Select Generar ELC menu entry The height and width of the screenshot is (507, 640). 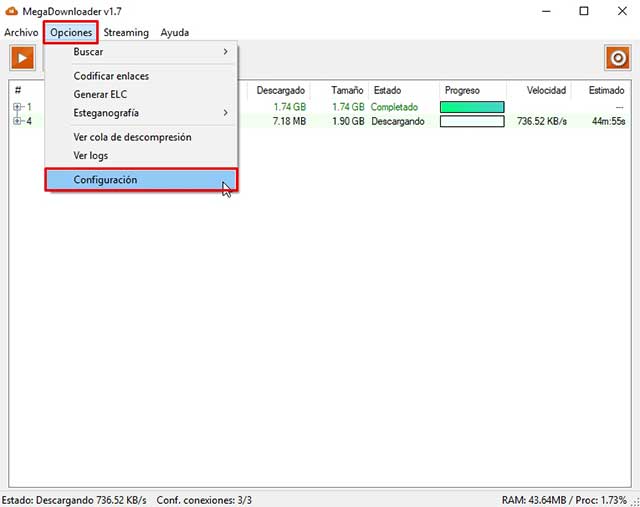(x=141, y=94)
